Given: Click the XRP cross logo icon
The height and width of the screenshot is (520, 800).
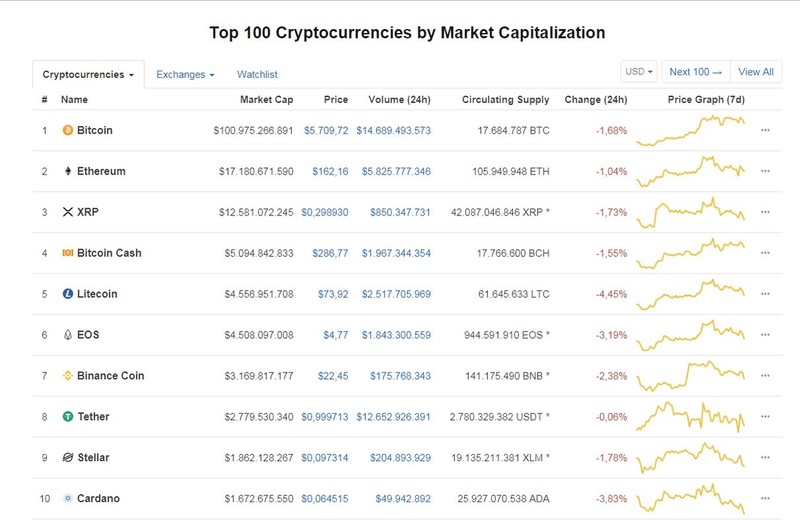Looking at the screenshot, I should pyautogui.click(x=67, y=212).
